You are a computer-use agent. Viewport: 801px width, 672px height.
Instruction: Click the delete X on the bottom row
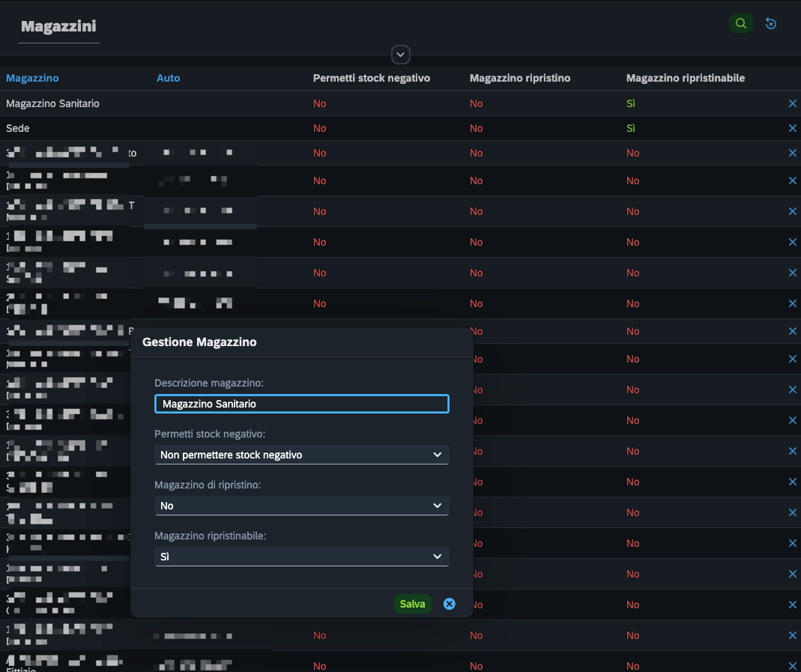click(792, 666)
